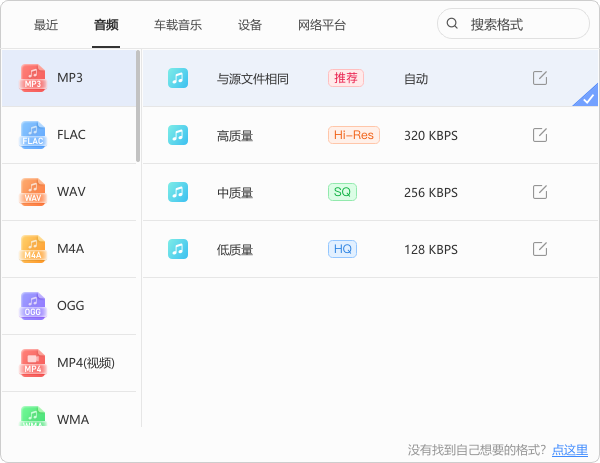Viewport: 600px width, 463px height.
Task: Select the 高质量 Hi-Res preset row
Action: pyautogui.click(x=300, y=135)
